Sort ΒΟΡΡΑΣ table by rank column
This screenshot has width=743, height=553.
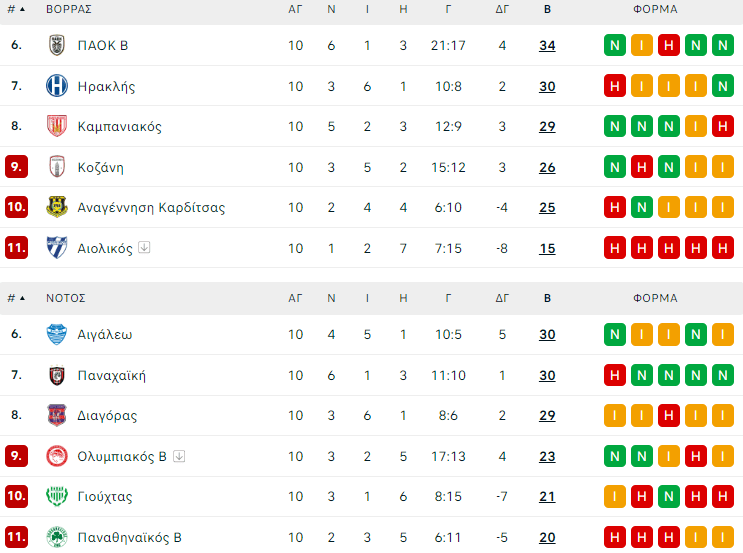(16, 9)
